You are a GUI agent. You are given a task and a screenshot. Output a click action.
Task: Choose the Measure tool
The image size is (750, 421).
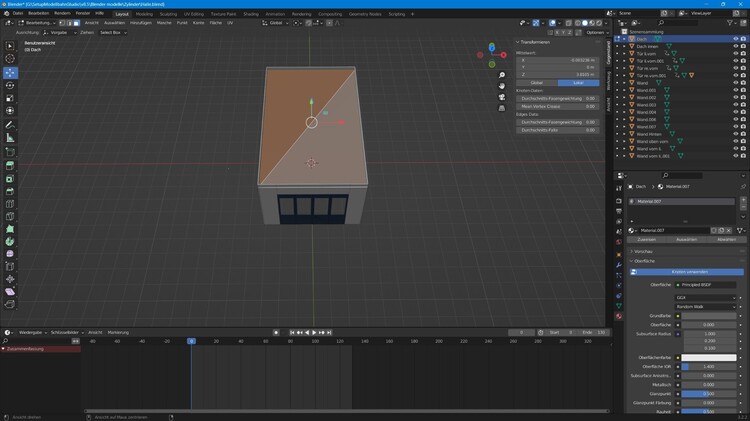[x=10, y=138]
